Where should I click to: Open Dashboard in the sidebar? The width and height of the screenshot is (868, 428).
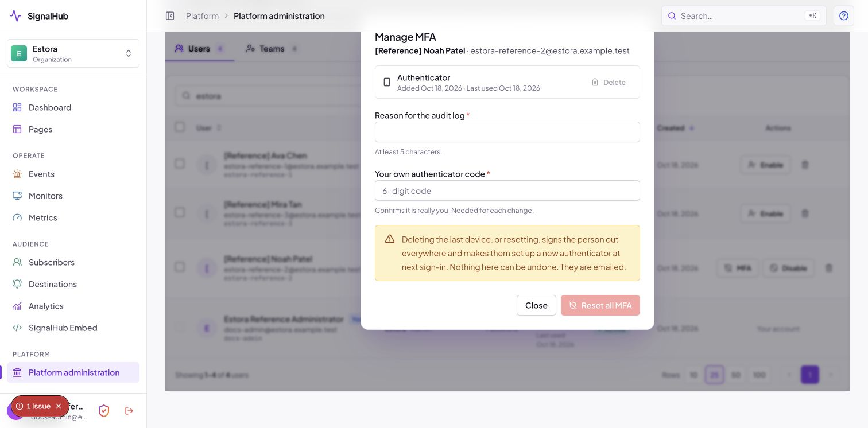73,107
